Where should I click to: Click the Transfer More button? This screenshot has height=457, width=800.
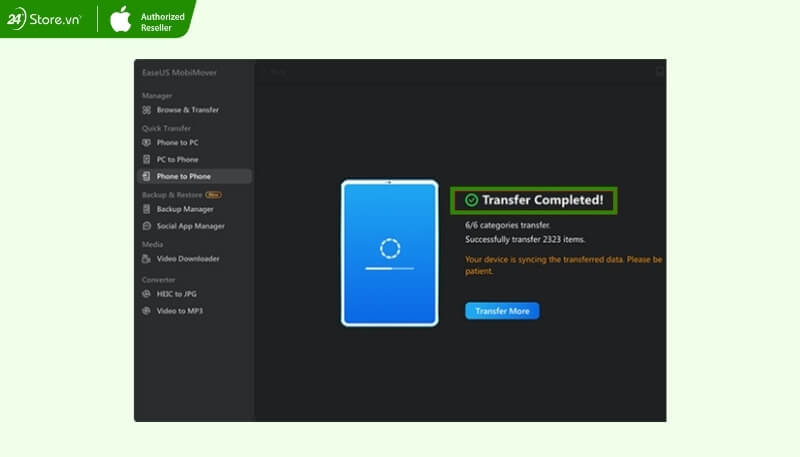click(x=502, y=311)
